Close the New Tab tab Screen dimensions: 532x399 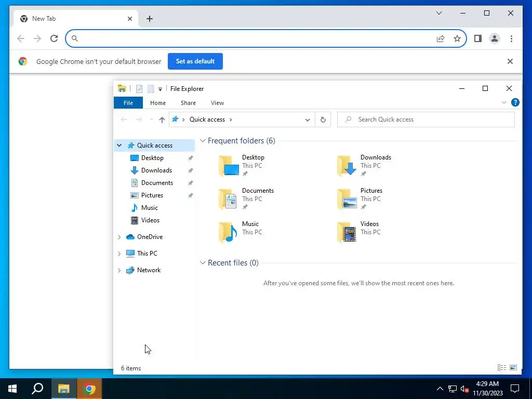129,19
